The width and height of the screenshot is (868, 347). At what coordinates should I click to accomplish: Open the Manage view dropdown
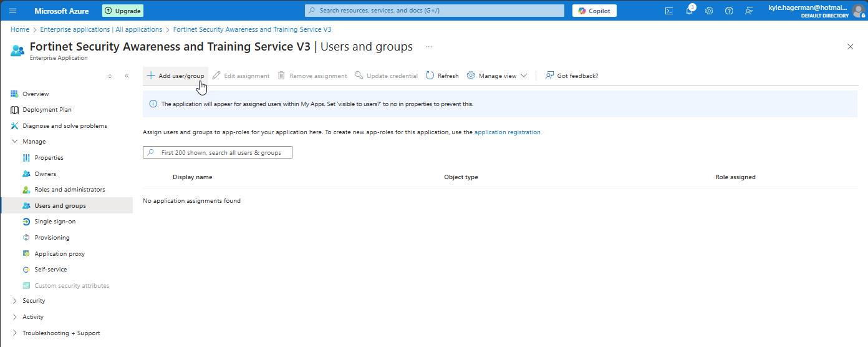(497, 76)
